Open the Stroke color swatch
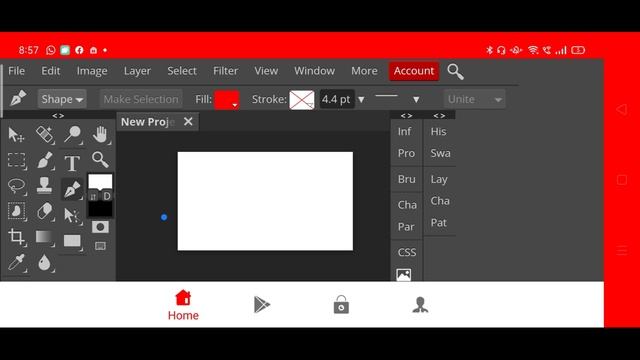Screen dimensions: 640x360 point(302,100)
